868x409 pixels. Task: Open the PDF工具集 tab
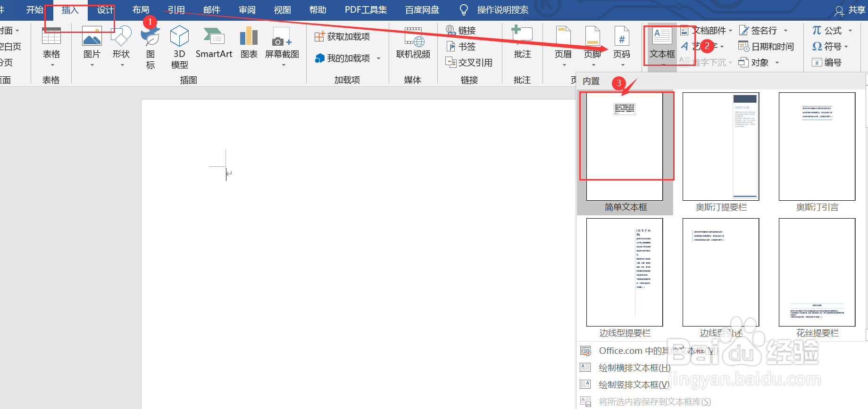[366, 10]
